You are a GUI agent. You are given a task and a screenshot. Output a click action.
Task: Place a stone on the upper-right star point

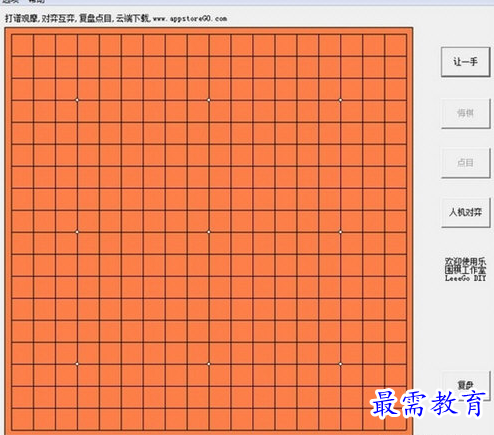[x=340, y=100]
